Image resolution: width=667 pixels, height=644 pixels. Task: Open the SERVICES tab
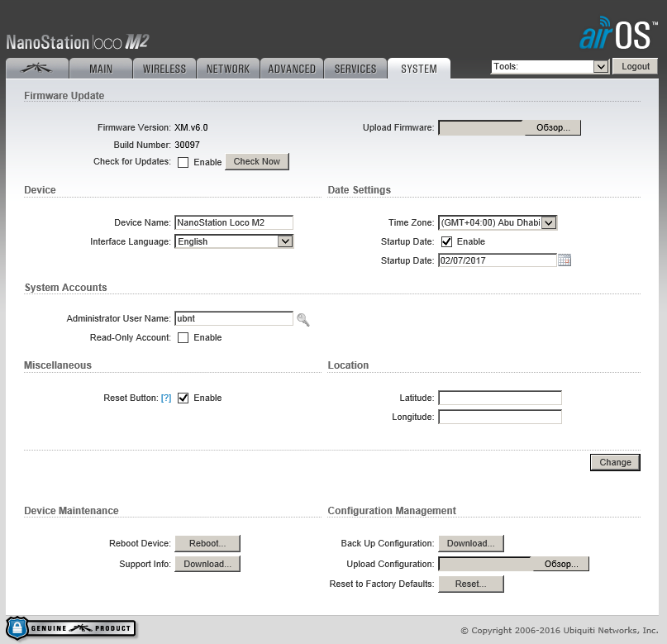[x=355, y=69]
